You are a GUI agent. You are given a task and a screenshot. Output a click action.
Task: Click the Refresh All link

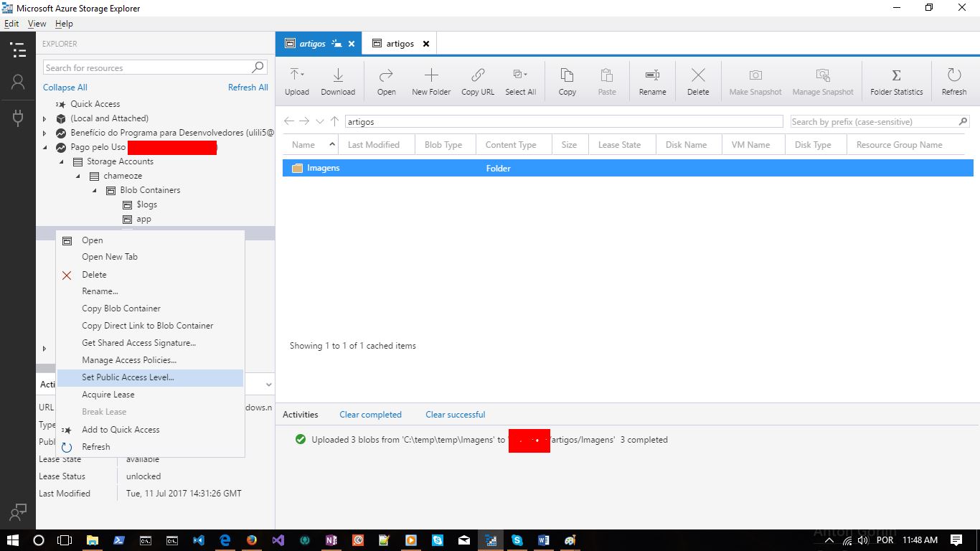tap(248, 88)
